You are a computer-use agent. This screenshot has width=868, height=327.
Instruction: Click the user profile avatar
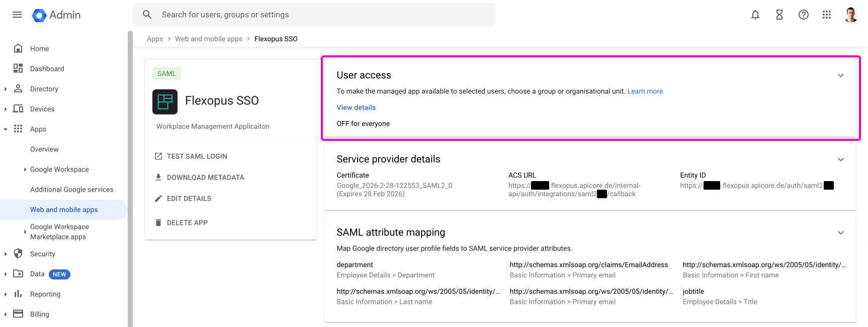pos(851,15)
